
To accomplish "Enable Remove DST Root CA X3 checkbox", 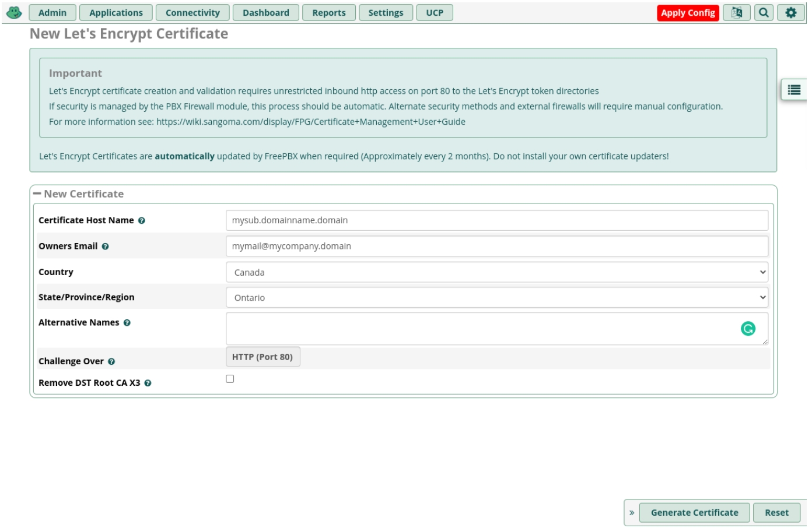I will click(230, 379).
